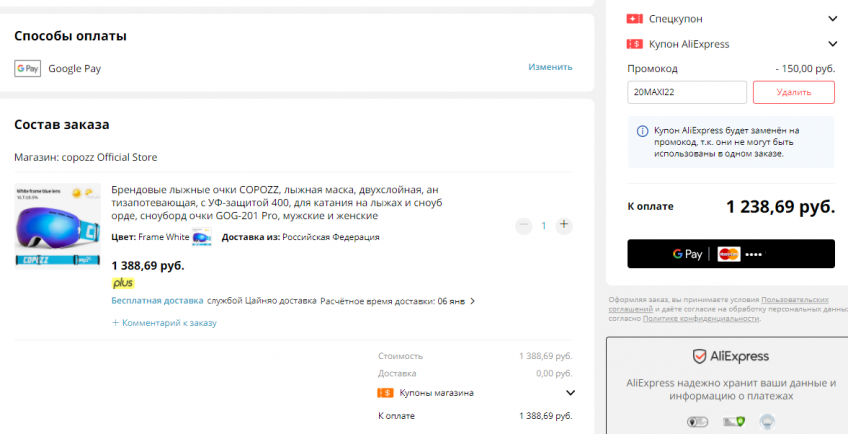Open the ski goggles product thumbnail
The image size is (848, 434).
57,225
